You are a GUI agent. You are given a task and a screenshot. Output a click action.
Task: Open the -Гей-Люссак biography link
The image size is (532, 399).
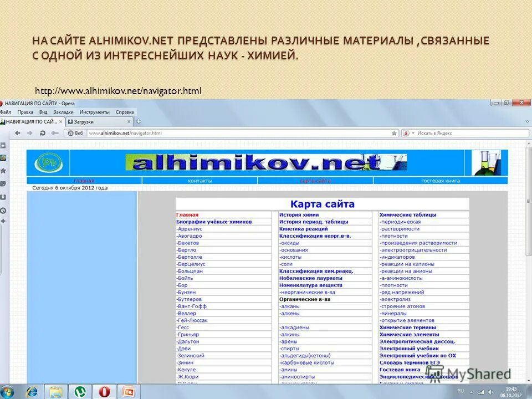(x=192, y=320)
